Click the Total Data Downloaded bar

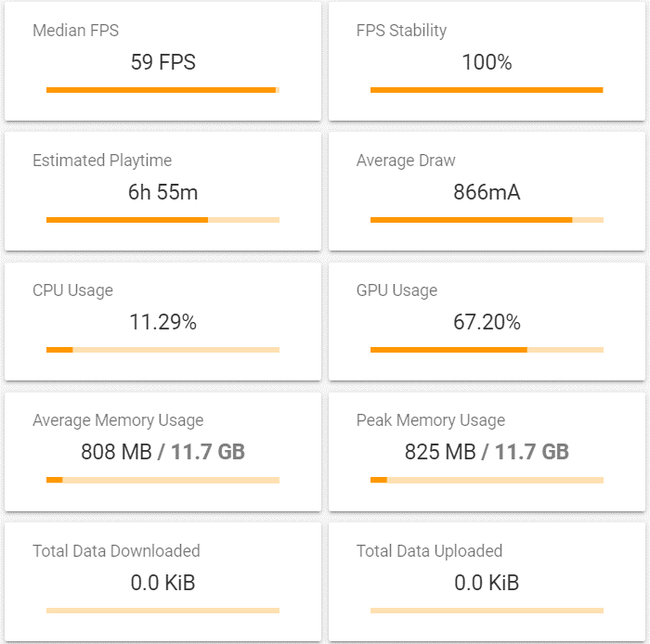[162, 611]
